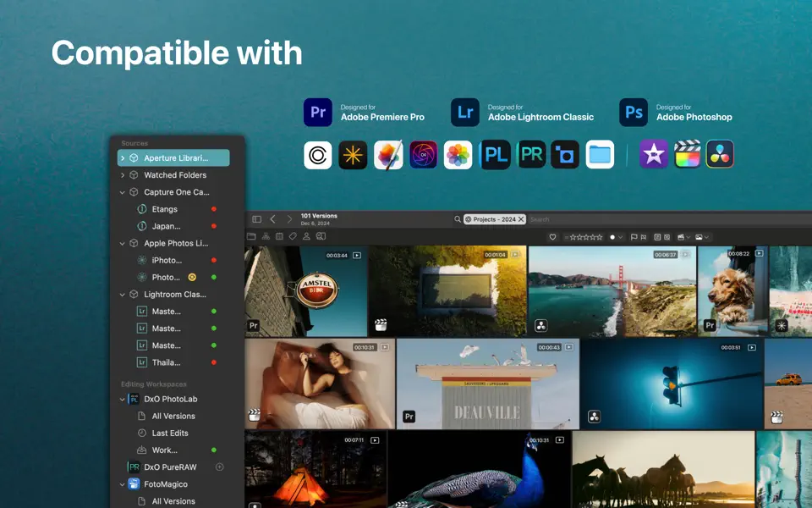Click the color label dot filter
The image size is (812, 508).
[x=612, y=236]
